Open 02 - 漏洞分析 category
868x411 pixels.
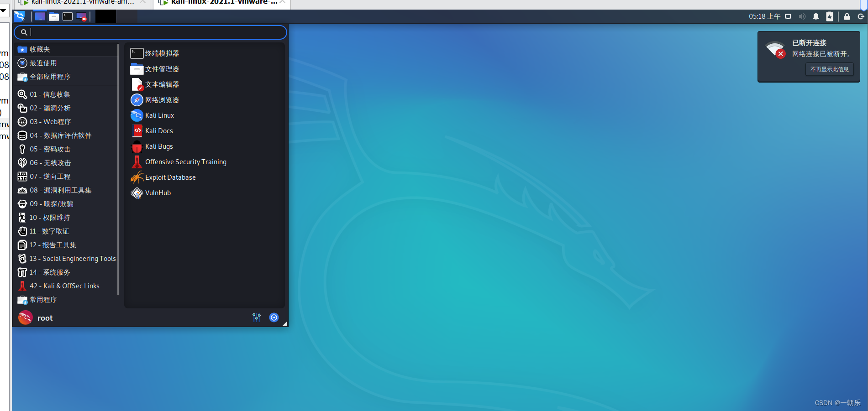click(x=67, y=108)
